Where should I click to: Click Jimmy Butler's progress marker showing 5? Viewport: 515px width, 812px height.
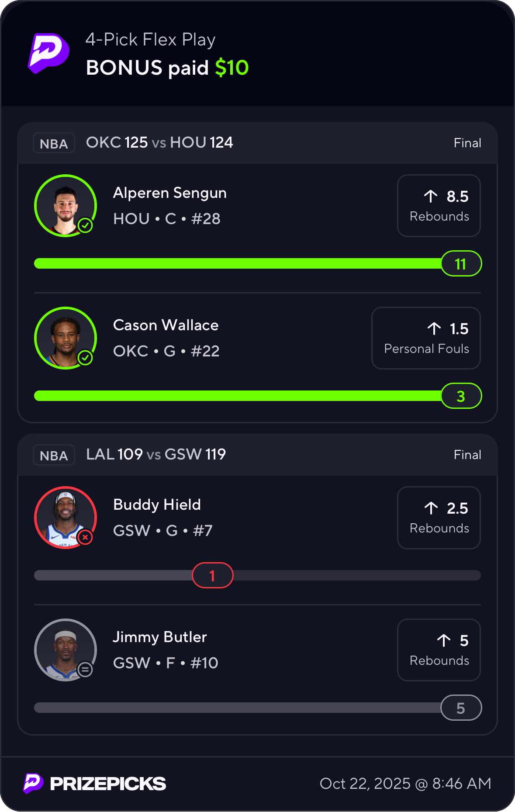(x=461, y=708)
